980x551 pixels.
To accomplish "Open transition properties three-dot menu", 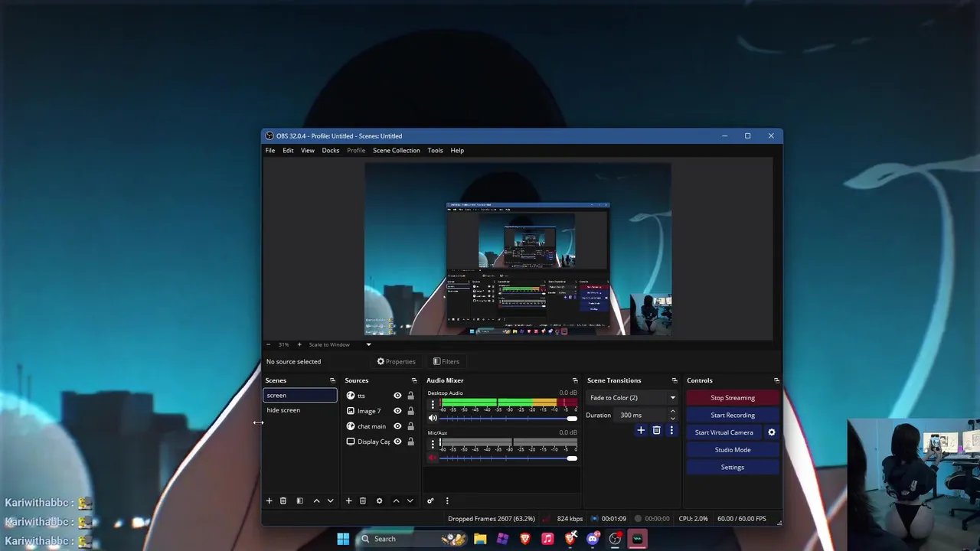I will pyautogui.click(x=671, y=430).
